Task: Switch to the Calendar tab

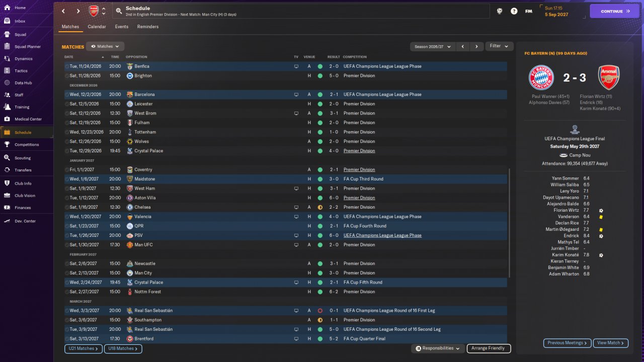Action: (97, 27)
